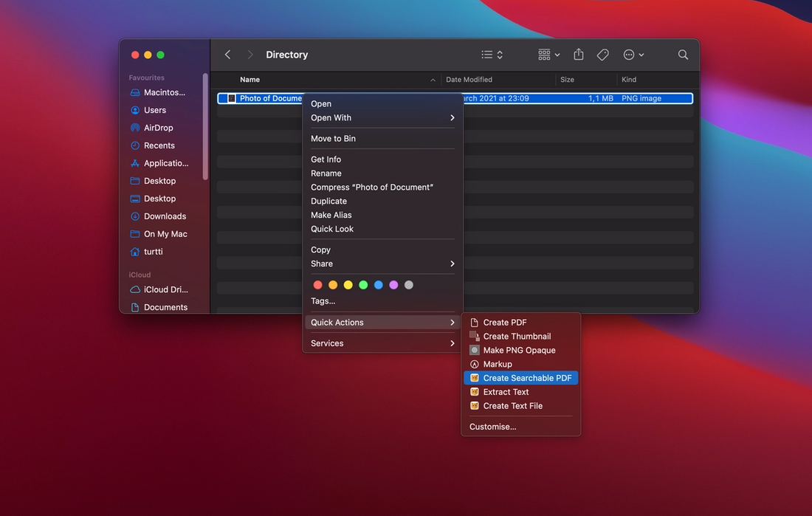
Task: Open the list view switcher dropdown
Action: (492, 55)
